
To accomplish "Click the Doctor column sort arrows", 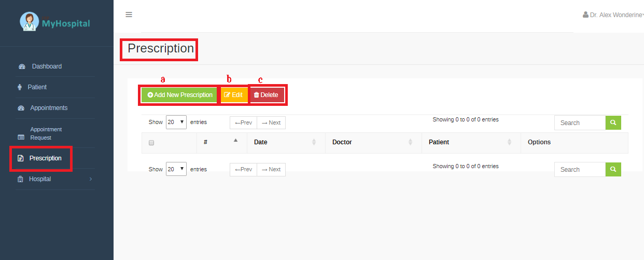I will (410, 142).
